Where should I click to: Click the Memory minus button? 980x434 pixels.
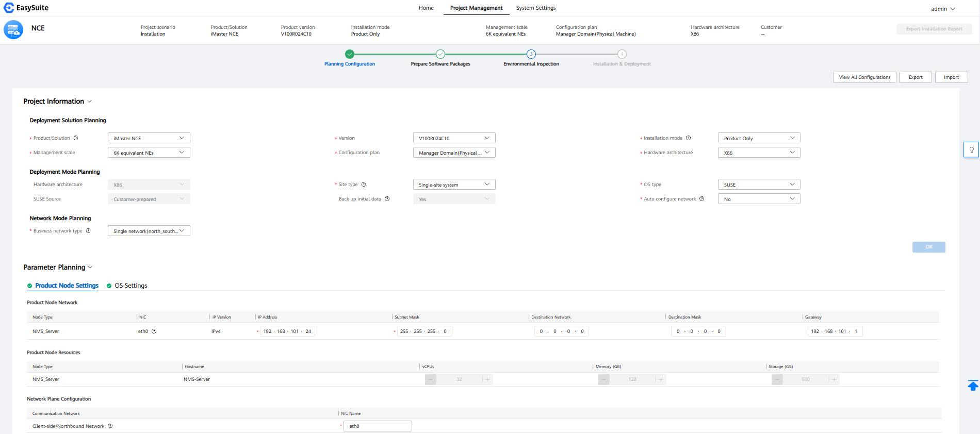(x=604, y=379)
